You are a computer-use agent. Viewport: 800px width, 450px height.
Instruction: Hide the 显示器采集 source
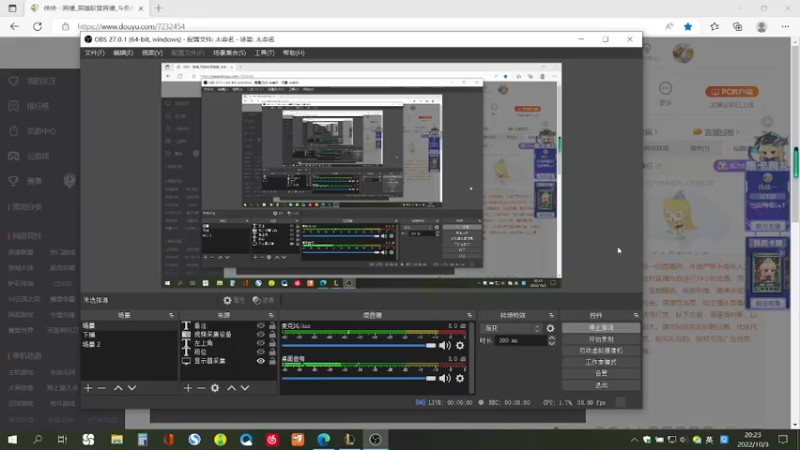[x=261, y=361]
